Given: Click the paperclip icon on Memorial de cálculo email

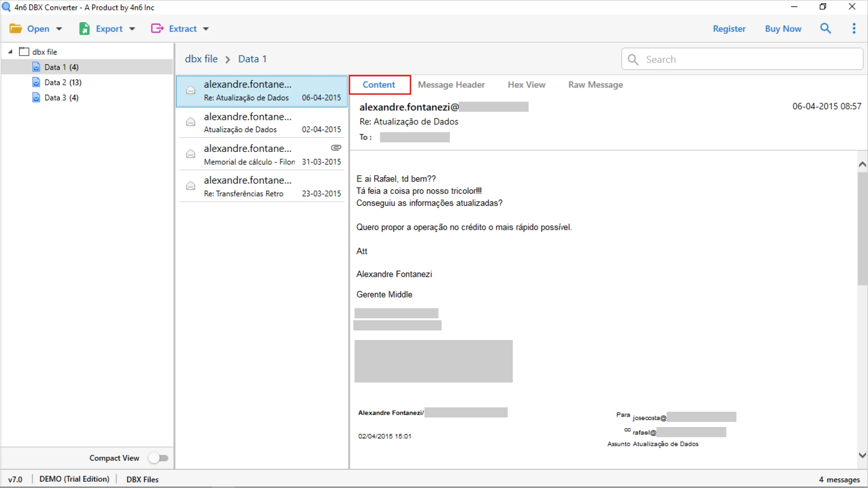Looking at the screenshot, I should [x=336, y=147].
